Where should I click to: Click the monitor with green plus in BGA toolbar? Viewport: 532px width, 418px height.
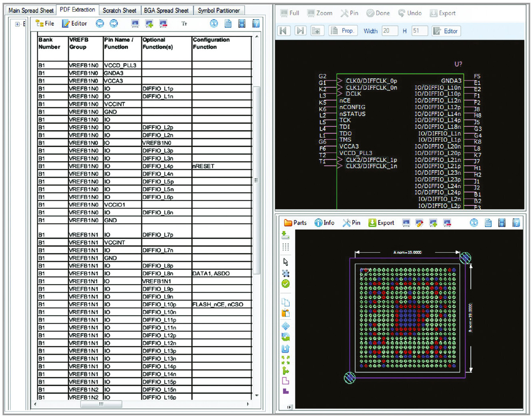pos(433,223)
